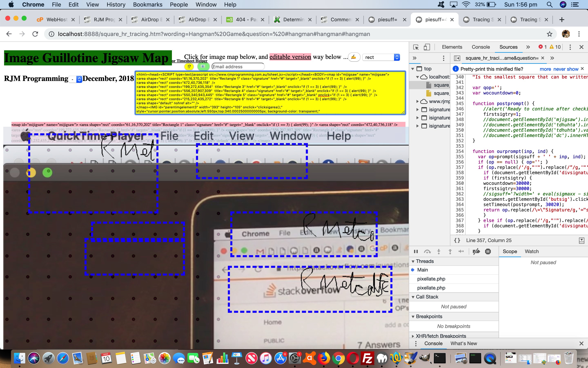Select the Scope tab
Screen dimensions: 588x368
point(510,251)
